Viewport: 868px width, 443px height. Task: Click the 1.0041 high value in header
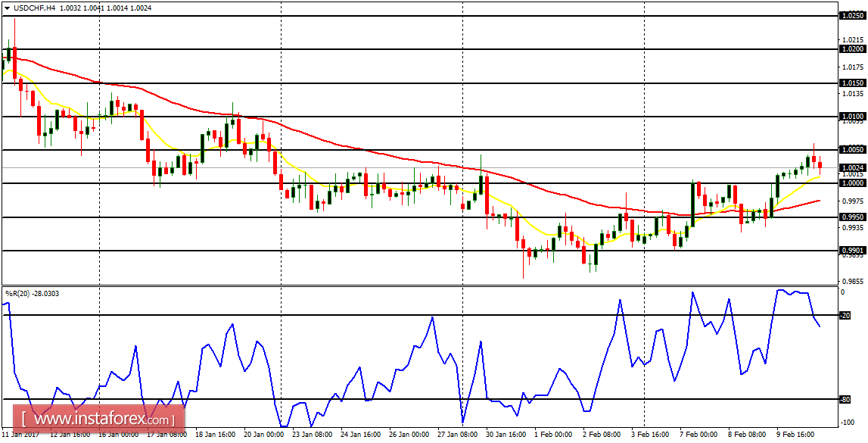(x=95, y=8)
